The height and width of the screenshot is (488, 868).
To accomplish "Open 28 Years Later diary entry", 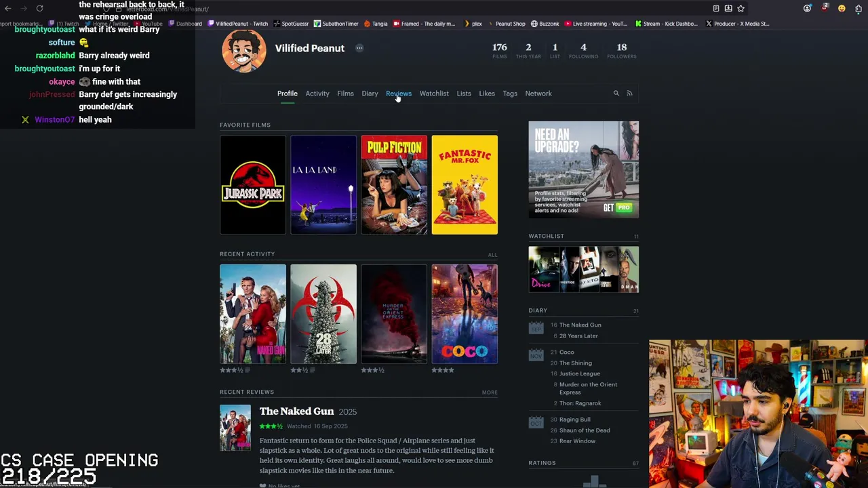I will [578, 335].
